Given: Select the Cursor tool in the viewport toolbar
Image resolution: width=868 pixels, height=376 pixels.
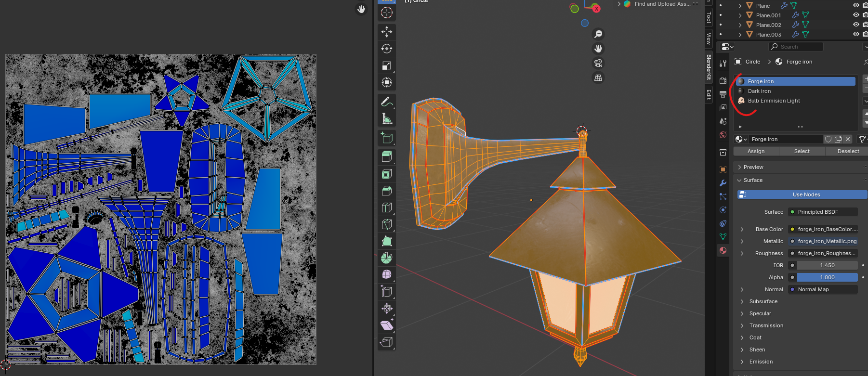Looking at the screenshot, I should pyautogui.click(x=387, y=13).
